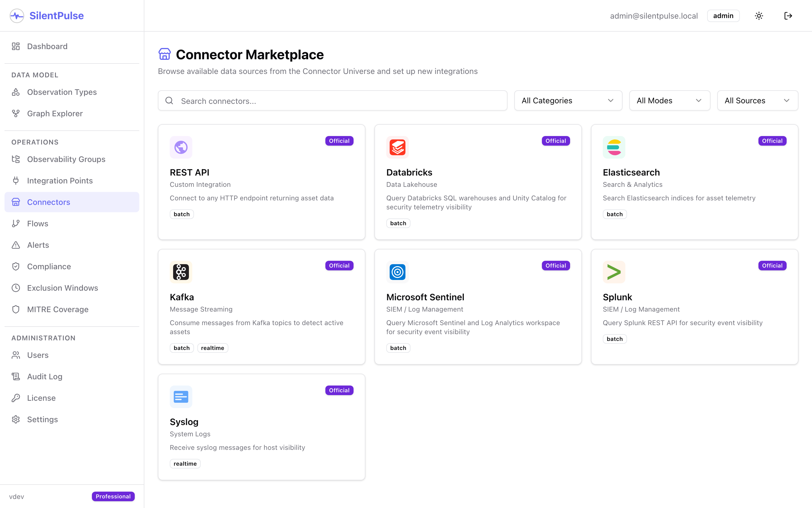Expand the All Categories dropdown
This screenshot has height=508, width=812.
point(568,100)
